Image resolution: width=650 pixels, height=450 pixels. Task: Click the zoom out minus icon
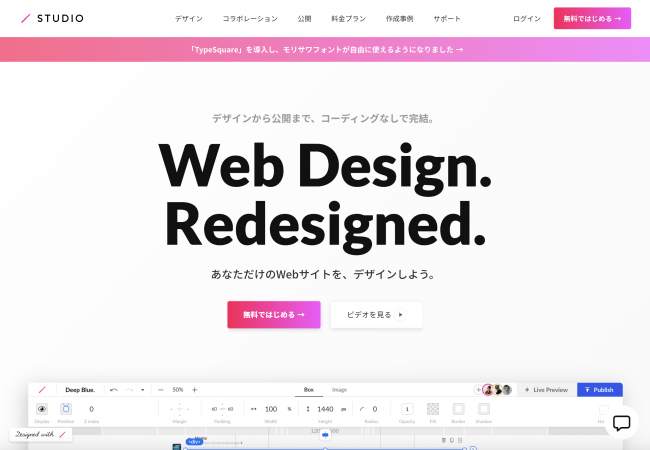click(x=160, y=389)
